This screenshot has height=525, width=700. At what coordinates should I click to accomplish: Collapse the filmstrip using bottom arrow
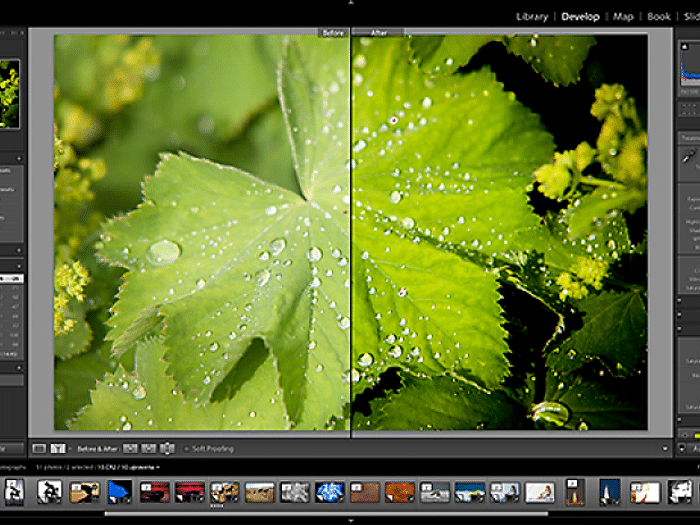tap(350, 520)
